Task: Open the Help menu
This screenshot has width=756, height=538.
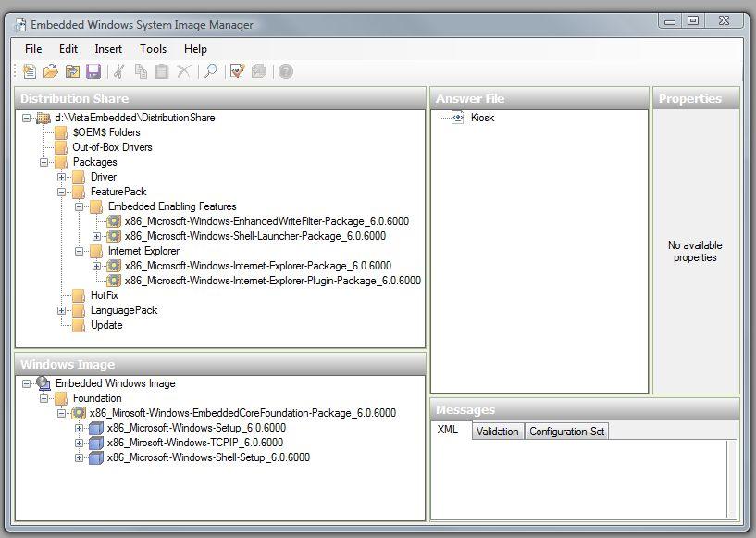Action: [195, 49]
